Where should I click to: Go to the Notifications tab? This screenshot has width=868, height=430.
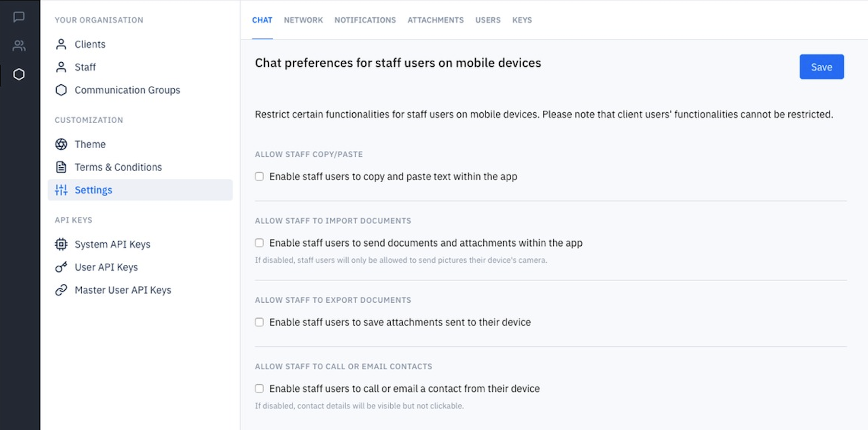365,20
